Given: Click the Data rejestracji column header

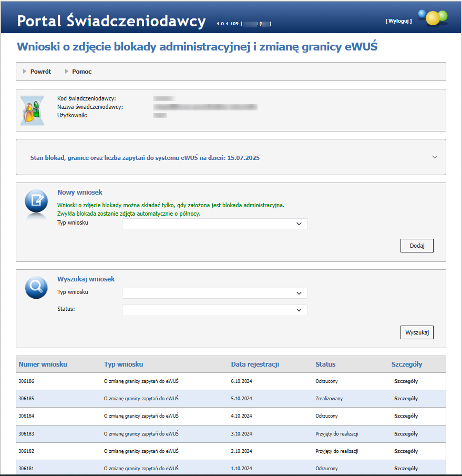Looking at the screenshot, I should tap(255, 364).
